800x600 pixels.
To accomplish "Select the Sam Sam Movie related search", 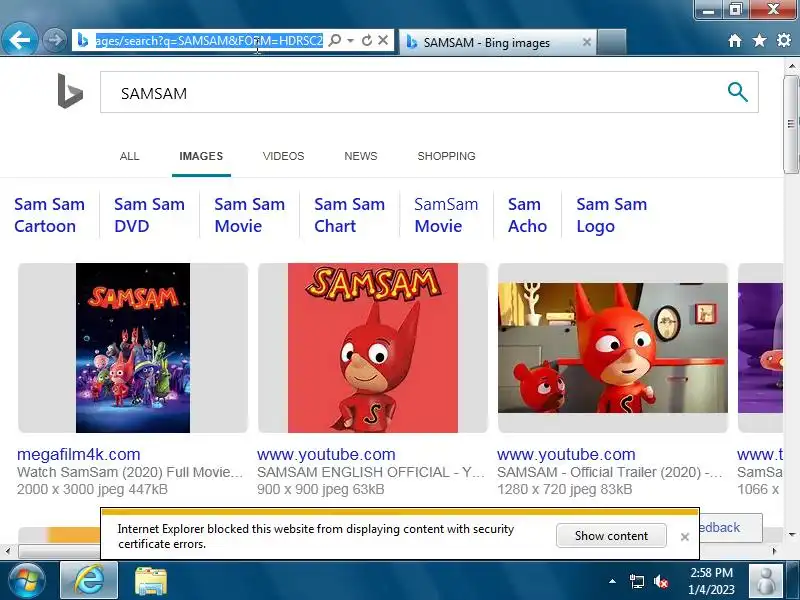I will click(249, 215).
